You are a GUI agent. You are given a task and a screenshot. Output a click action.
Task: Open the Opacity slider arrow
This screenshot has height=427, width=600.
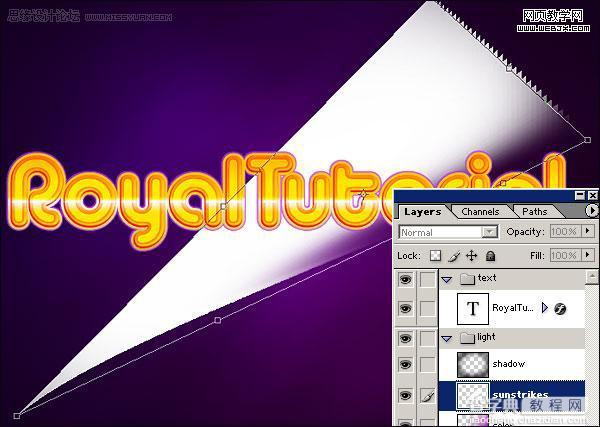(x=587, y=231)
